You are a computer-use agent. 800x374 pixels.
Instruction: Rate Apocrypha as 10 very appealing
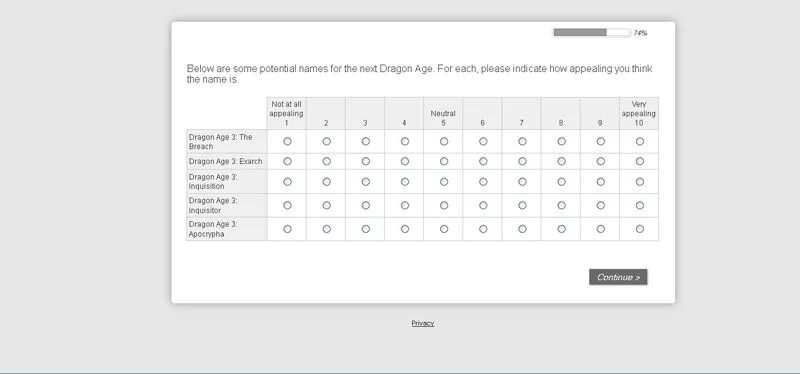tap(640, 229)
